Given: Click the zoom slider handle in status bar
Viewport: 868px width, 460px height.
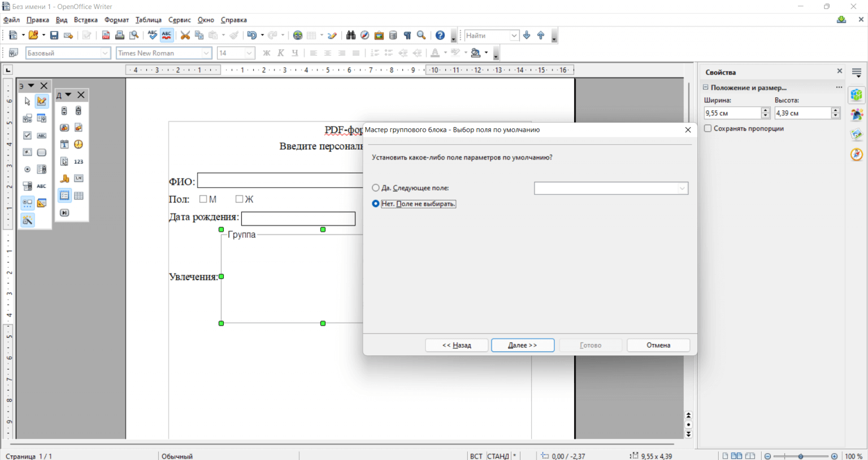Looking at the screenshot, I should [801, 456].
